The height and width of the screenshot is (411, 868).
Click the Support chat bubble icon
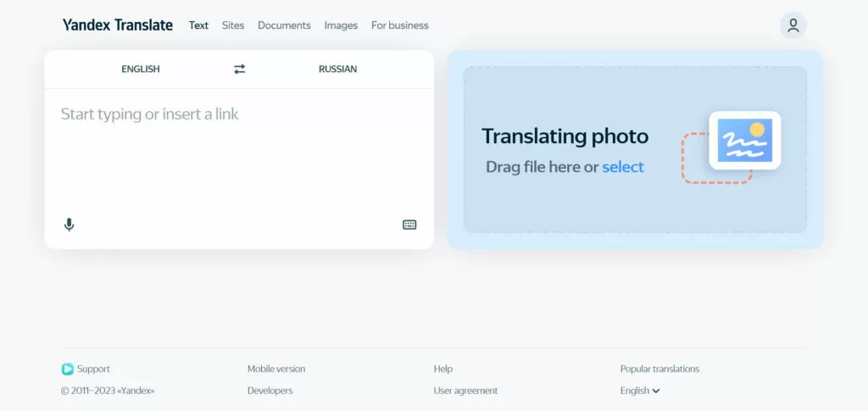click(x=68, y=369)
